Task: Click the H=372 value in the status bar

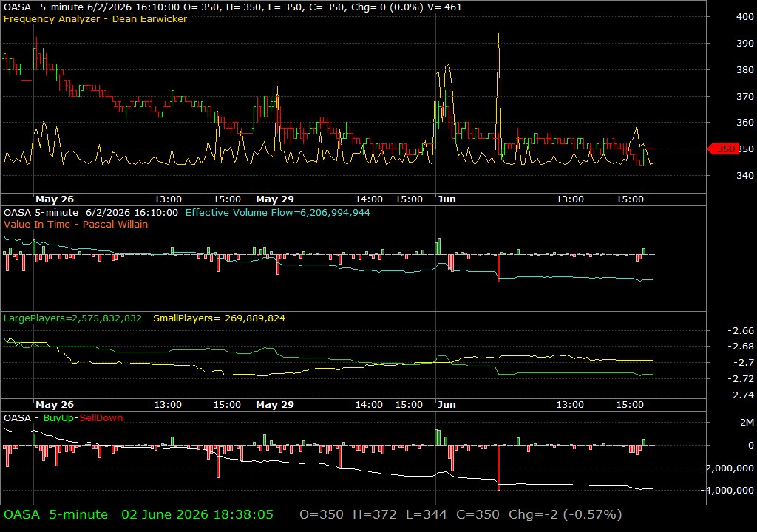Action: [375, 514]
